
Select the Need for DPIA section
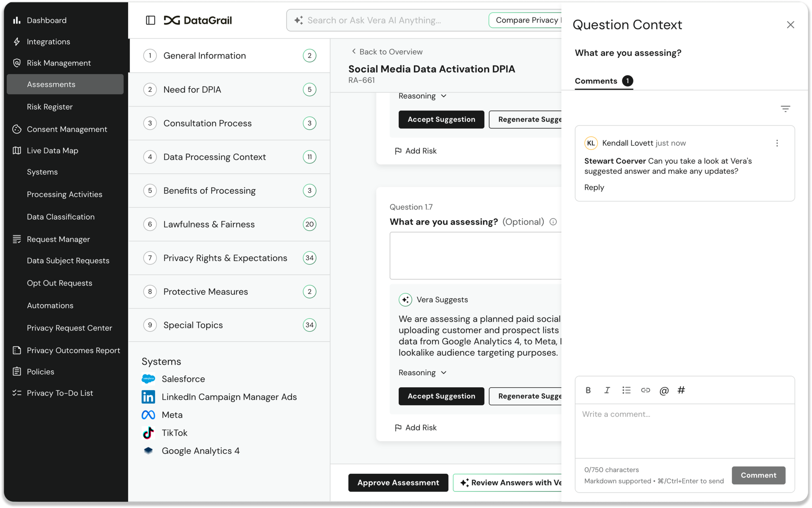[230, 89]
